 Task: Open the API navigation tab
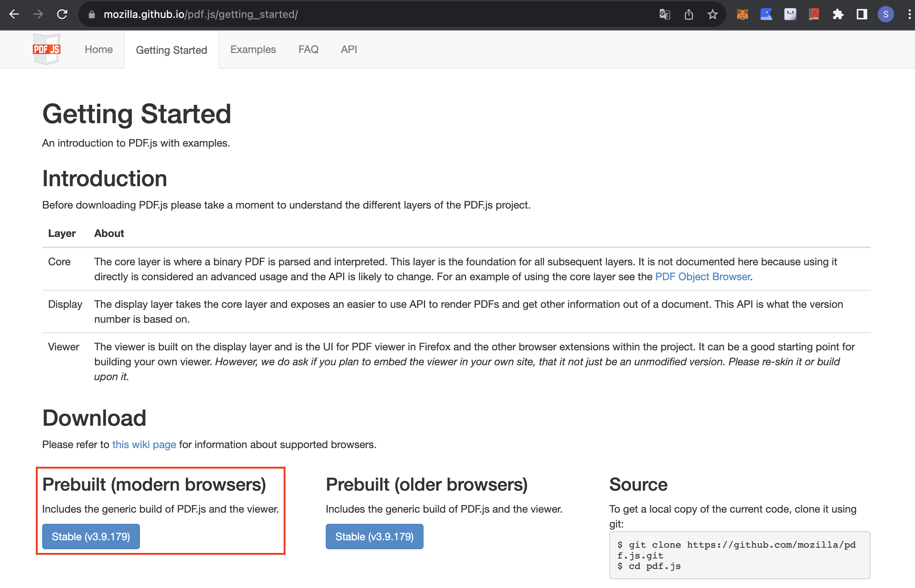[x=349, y=50]
